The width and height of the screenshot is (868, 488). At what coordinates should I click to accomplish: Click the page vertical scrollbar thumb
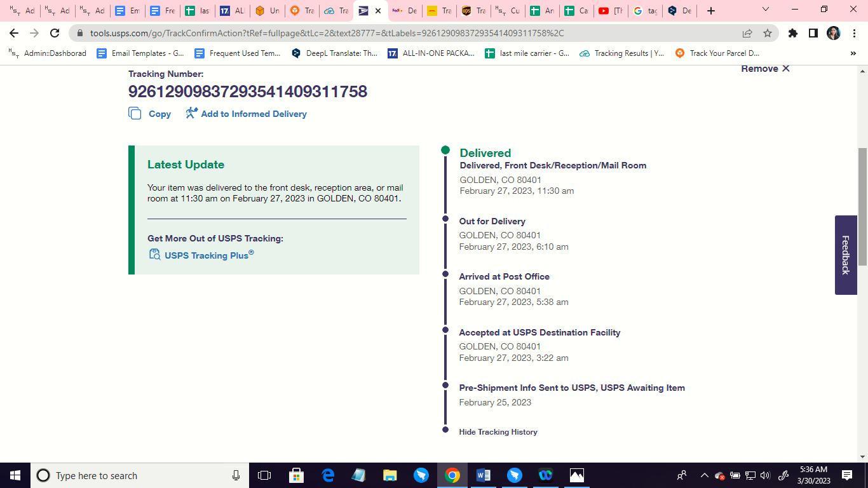pos(862,207)
